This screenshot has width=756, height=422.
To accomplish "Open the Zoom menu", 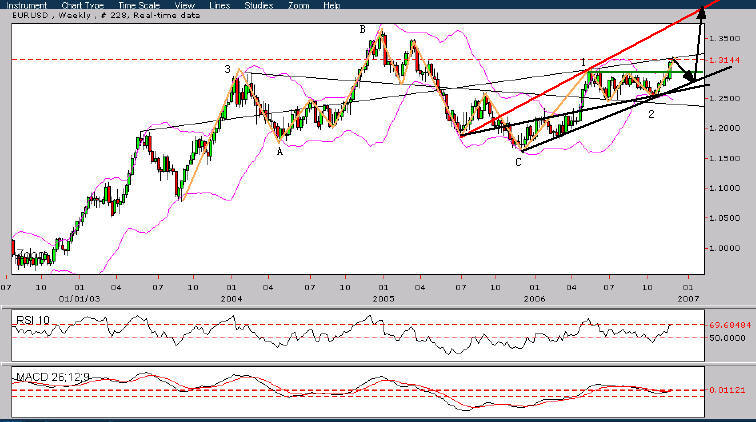I will pyautogui.click(x=298, y=5).
